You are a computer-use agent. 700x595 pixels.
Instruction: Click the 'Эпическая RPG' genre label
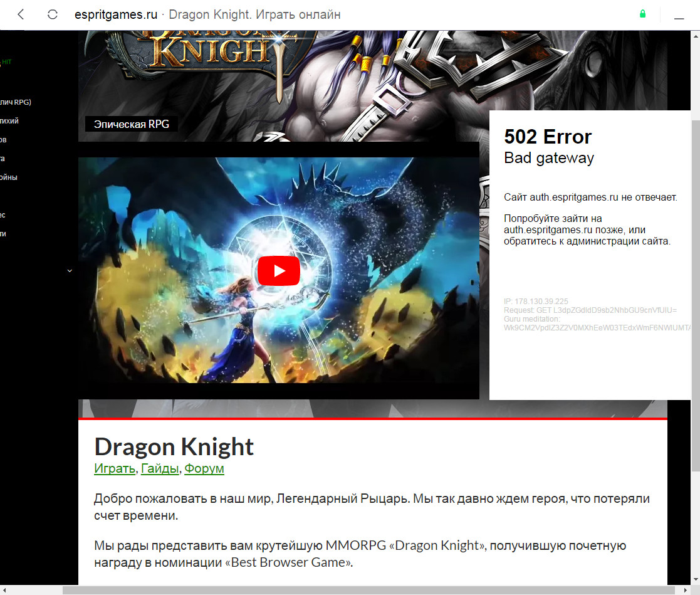132,124
